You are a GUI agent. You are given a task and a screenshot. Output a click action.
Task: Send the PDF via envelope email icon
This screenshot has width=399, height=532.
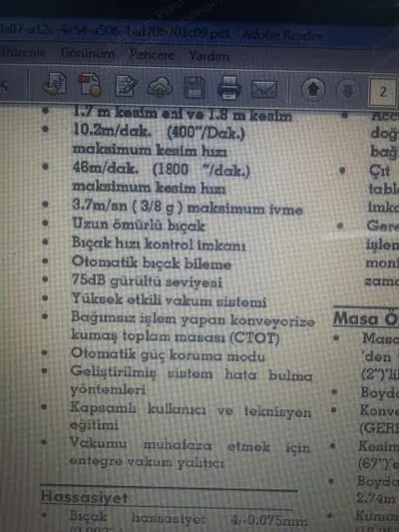264,89
